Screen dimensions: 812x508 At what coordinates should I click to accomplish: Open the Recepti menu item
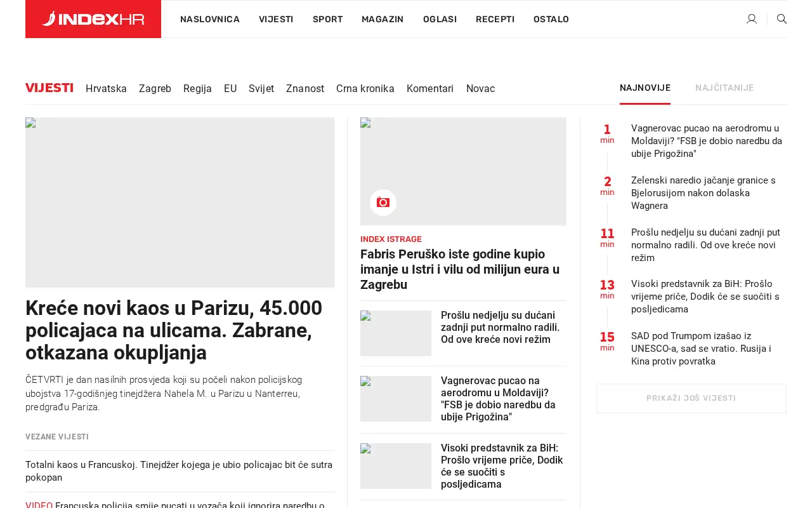click(x=495, y=19)
